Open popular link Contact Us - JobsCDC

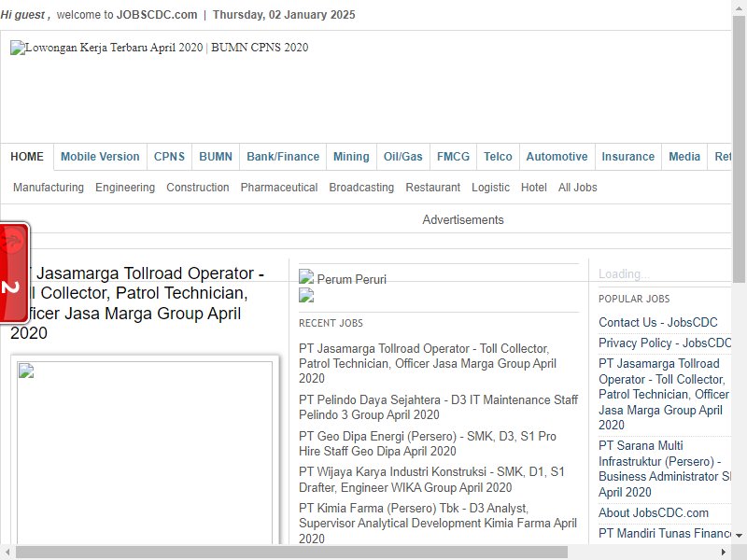coord(658,322)
